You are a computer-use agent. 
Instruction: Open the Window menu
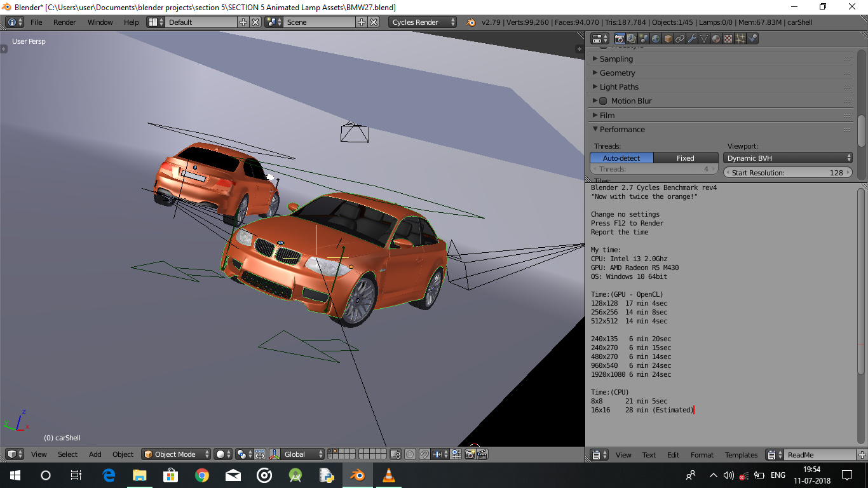click(x=100, y=22)
